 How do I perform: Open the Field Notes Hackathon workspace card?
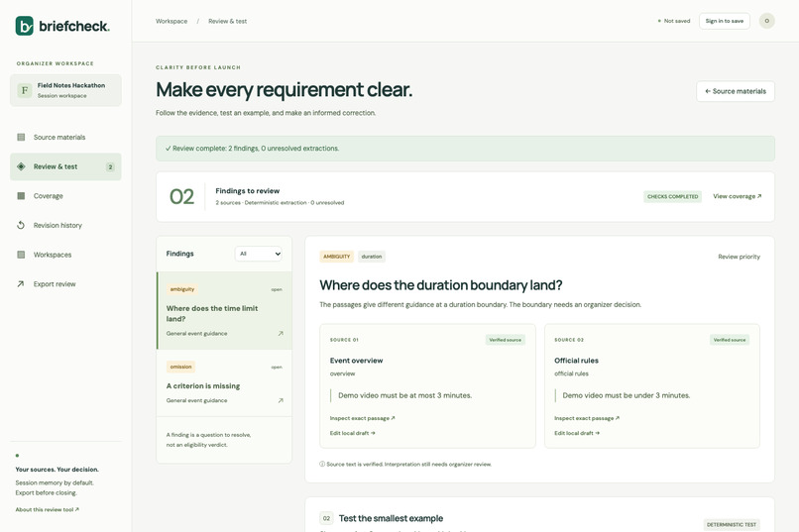tap(65, 90)
